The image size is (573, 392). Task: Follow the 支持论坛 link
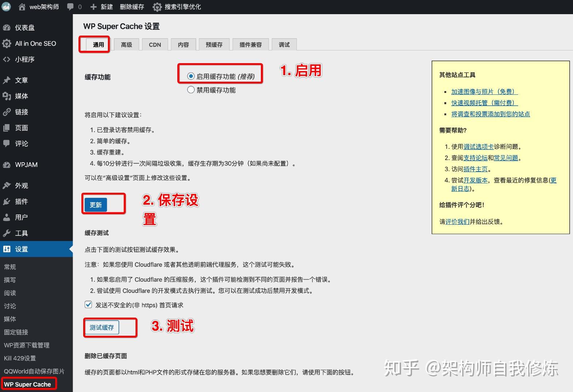476,158
